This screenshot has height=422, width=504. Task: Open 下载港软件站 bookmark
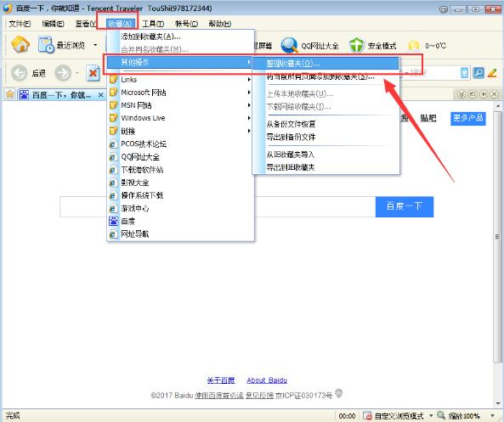point(180,170)
